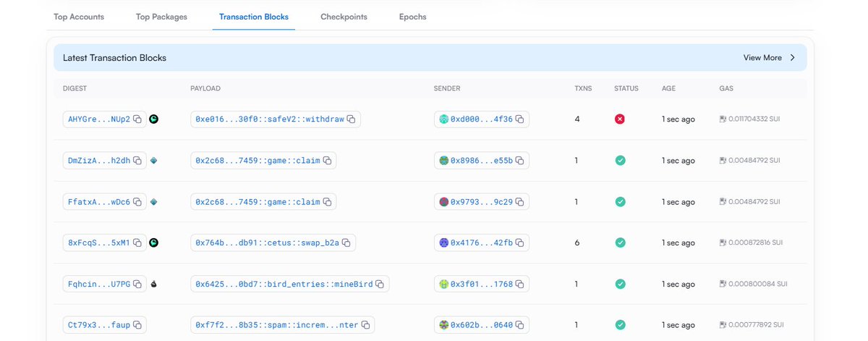The width and height of the screenshot is (868, 341).
Task: Copy sender address 0x8986...e55b
Action: pyautogui.click(x=519, y=160)
